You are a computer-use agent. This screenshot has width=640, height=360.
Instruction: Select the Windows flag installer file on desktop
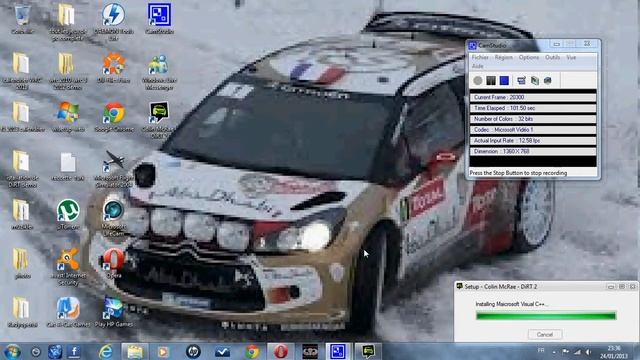point(68,117)
